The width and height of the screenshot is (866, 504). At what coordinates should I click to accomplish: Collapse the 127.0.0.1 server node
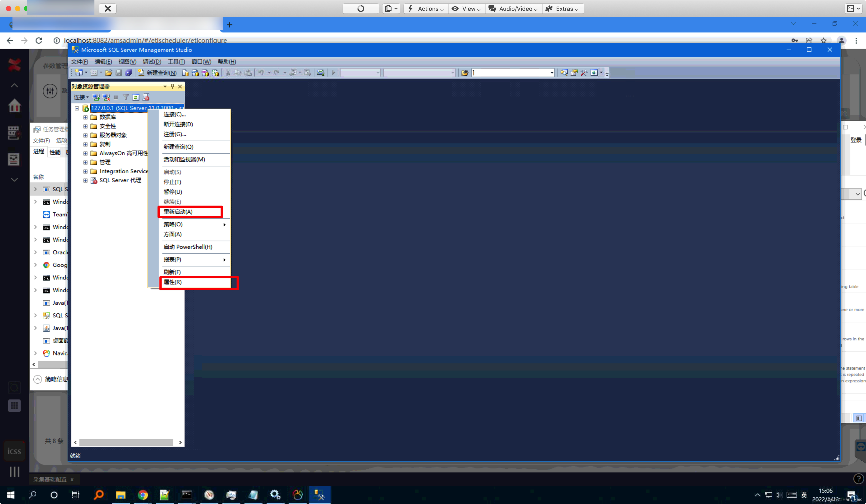click(x=77, y=108)
